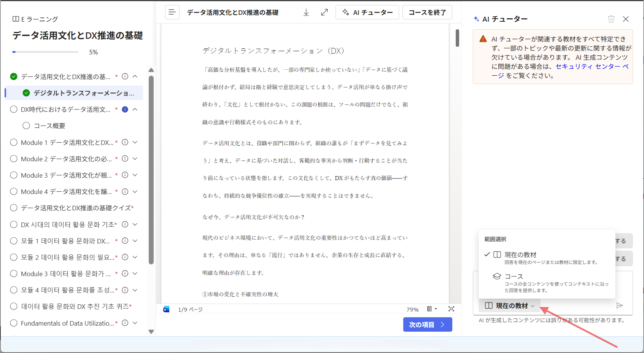Click the course outline scrollbar thumb

coord(151,170)
